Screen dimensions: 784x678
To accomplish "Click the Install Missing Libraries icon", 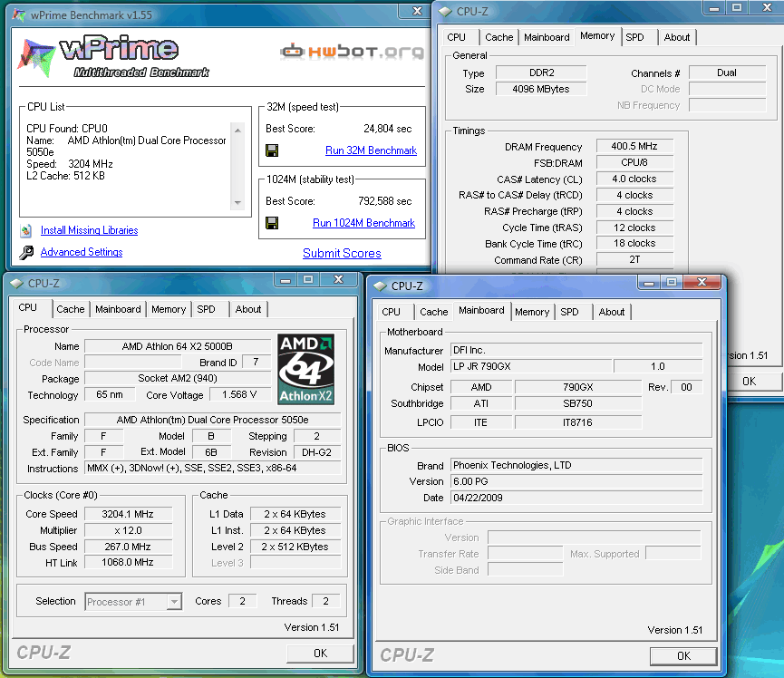I will pyautogui.click(x=26, y=230).
